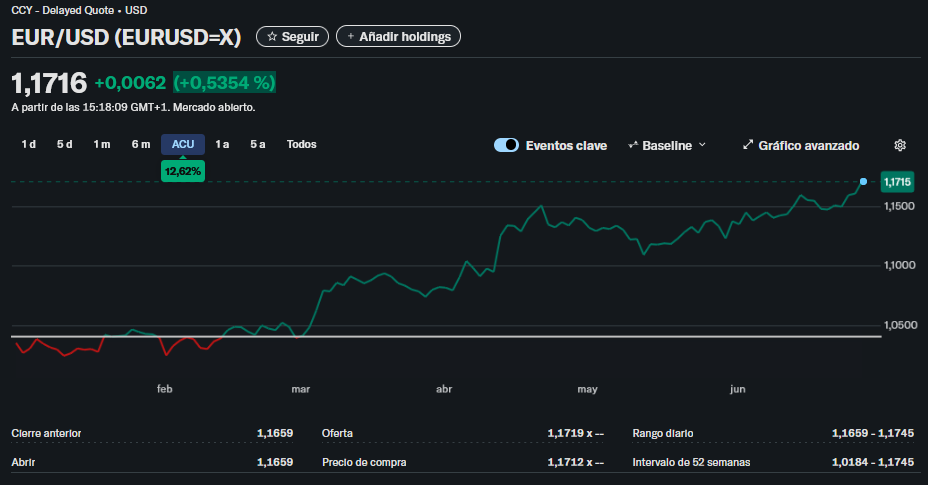The image size is (928, 485).
Task: Open chart settings with the gear icon
Action: click(x=899, y=145)
